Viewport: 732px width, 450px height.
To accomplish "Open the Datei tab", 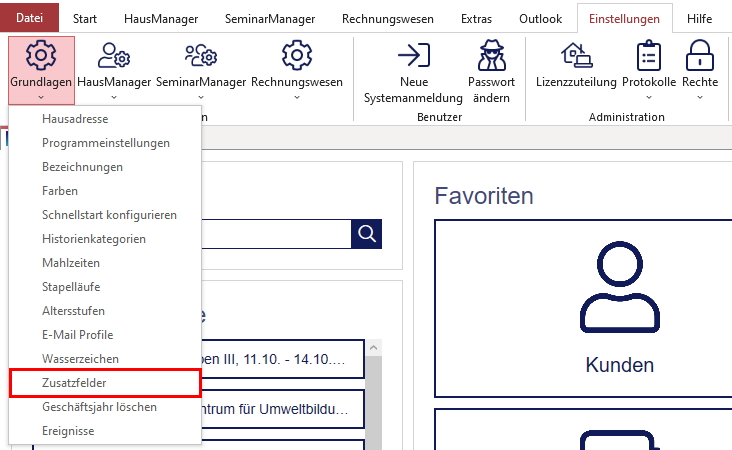I will click(x=30, y=18).
